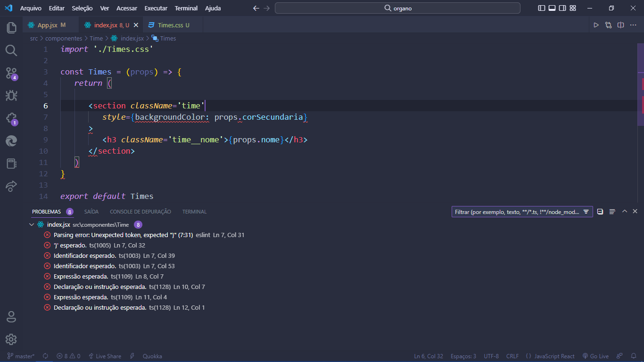
Task: Click the Live Share status bar button
Action: coord(105,356)
